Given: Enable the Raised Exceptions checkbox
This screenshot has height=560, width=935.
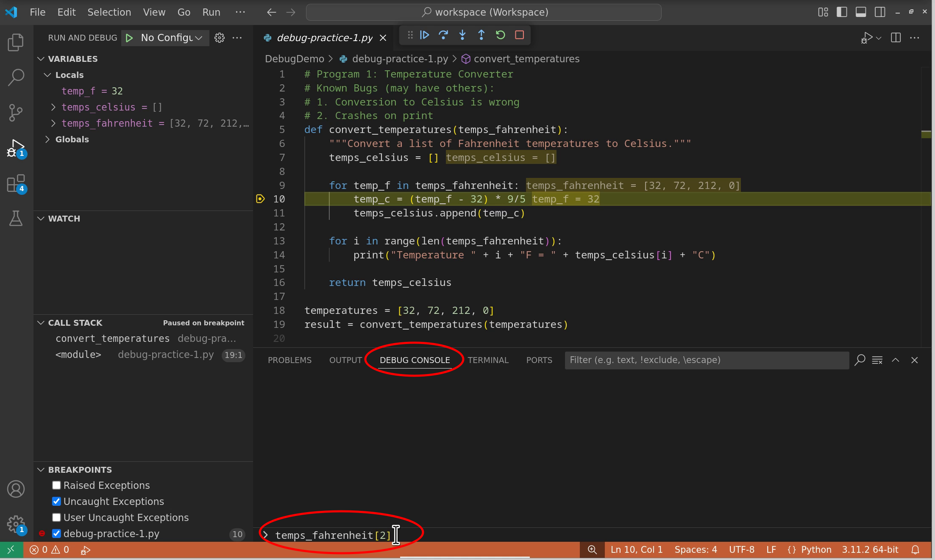Looking at the screenshot, I should (x=56, y=485).
